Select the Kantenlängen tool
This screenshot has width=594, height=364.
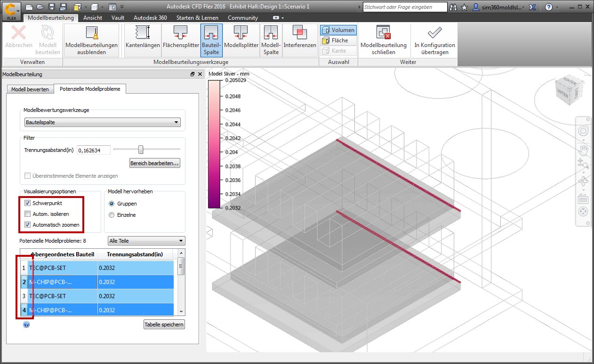click(143, 40)
